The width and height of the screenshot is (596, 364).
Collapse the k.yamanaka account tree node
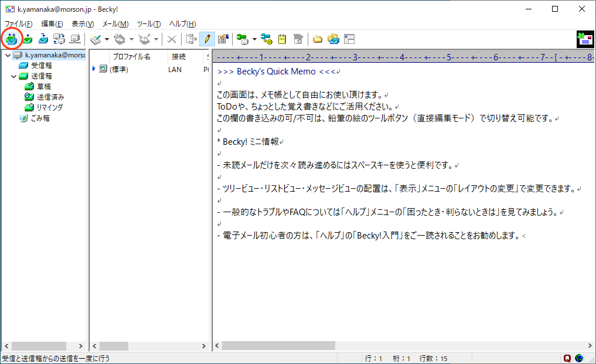point(7,55)
